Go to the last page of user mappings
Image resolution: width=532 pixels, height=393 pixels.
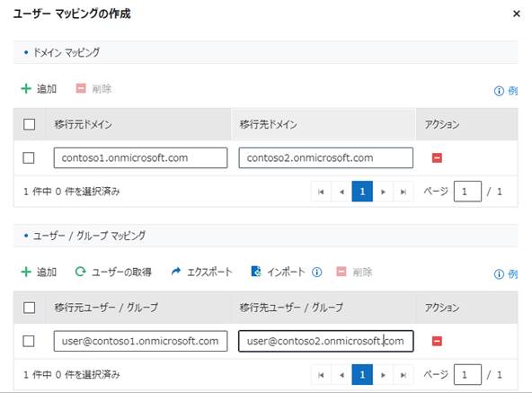(403, 375)
